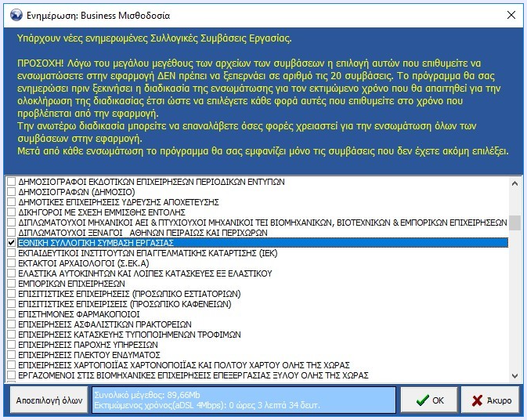
Task: Enable ΕΠΙΧΕΙΡΗΣΕΙΣ ΑΣΦΑΛΙΣΤΙΚΩΝ ΠΡΑΚΤΟΡΕΙΩΝ checkbox
Action: coord(11,324)
